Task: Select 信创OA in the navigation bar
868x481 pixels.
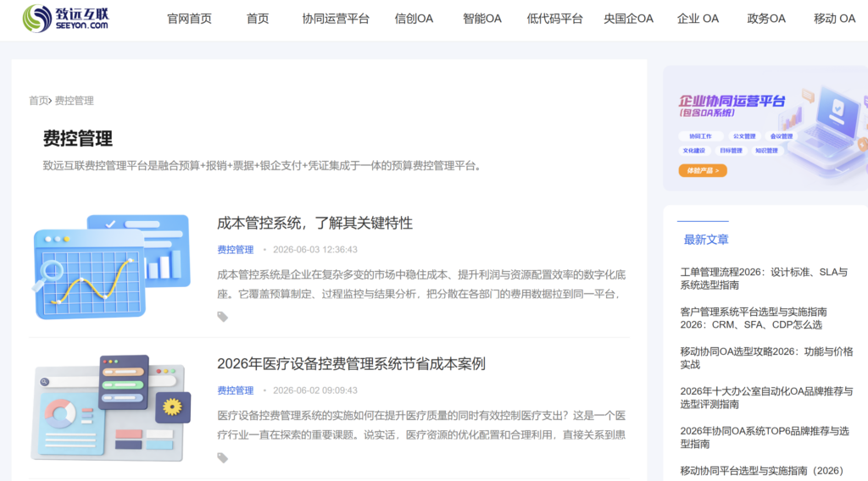Action: pos(414,19)
